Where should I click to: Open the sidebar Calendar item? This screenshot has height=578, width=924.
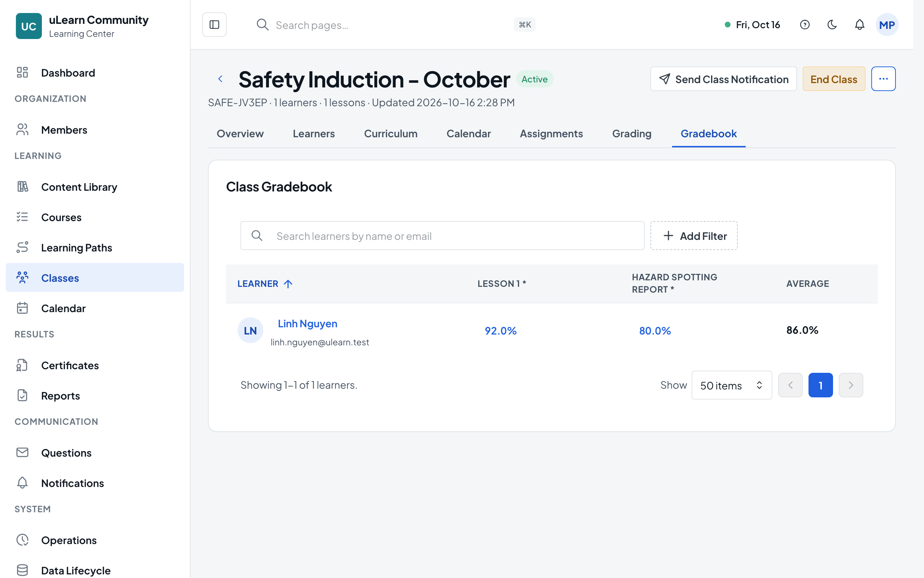tap(95, 308)
